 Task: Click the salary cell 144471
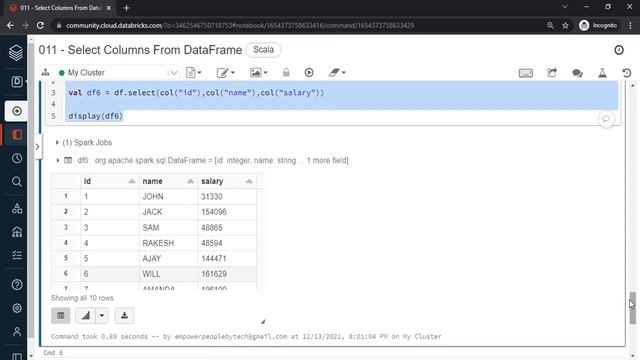click(x=227, y=258)
